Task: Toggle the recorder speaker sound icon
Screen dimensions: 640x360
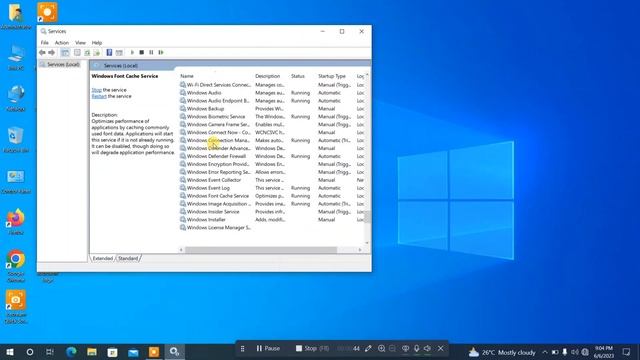Action: click(x=427, y=349)
